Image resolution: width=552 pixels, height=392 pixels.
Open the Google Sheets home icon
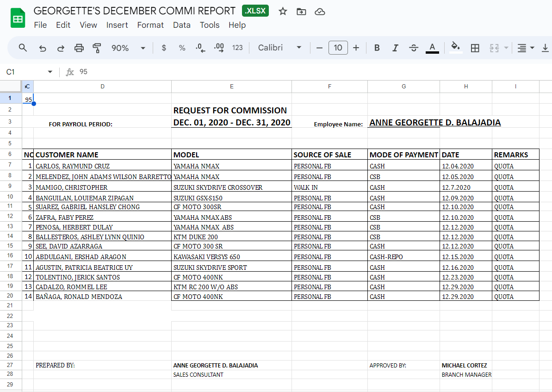pyautogui.click(x=18, y=18)
